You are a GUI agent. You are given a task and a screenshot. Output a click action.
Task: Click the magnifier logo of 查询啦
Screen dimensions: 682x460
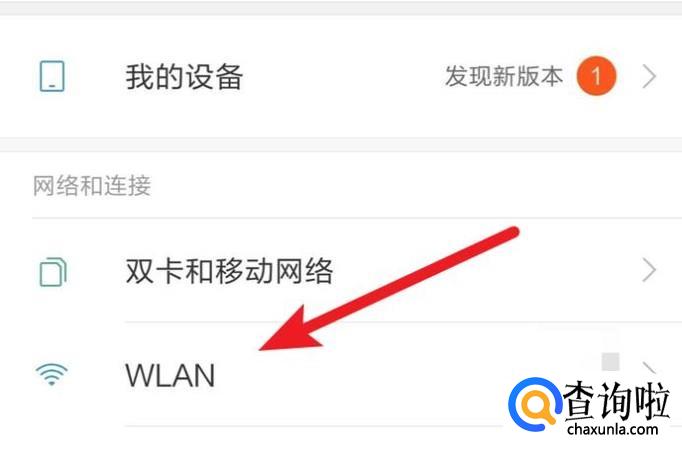(535, 404)
